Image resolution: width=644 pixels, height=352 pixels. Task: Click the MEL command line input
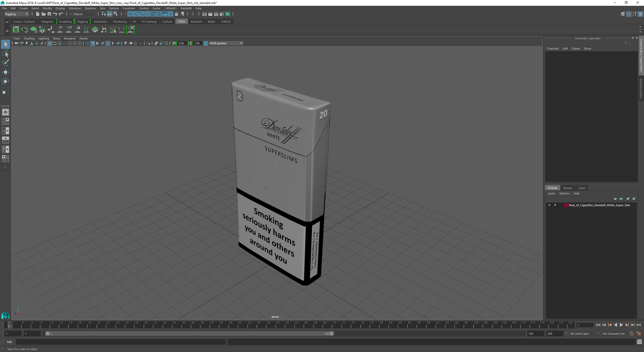(x=121, y=342)
